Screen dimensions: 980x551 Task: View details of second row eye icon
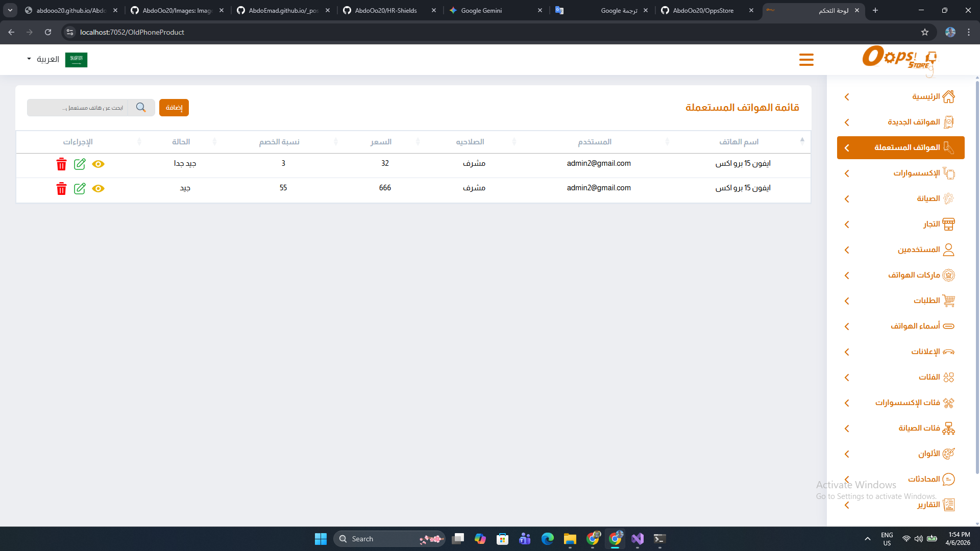98,189
